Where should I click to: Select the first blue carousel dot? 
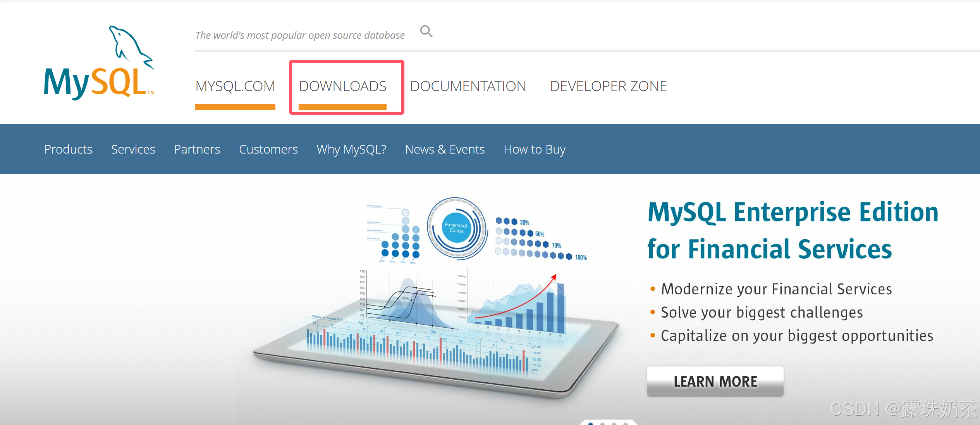(591, 424)
